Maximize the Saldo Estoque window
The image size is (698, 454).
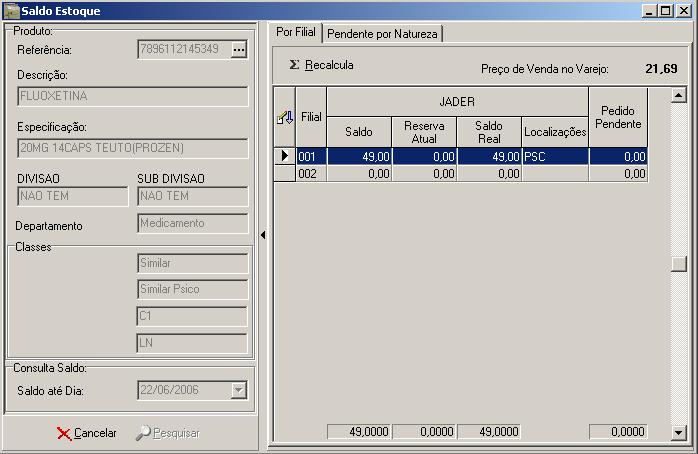click(x=666, y=11)
